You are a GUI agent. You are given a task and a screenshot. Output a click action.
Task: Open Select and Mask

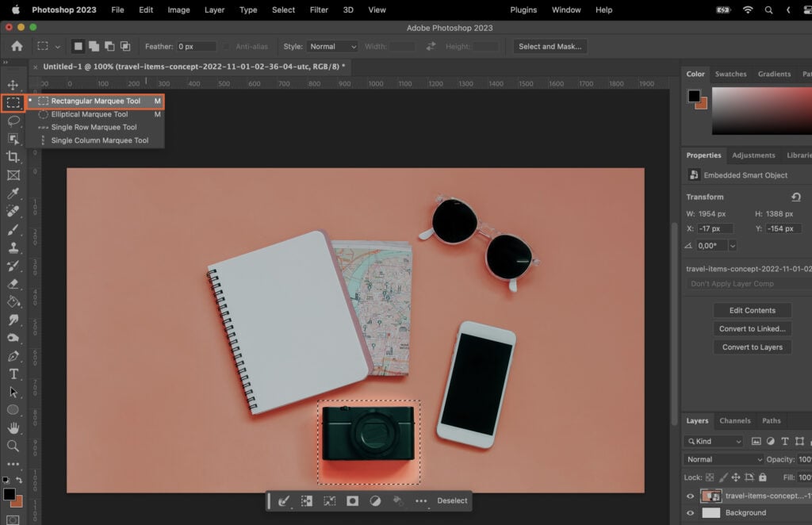550,46
